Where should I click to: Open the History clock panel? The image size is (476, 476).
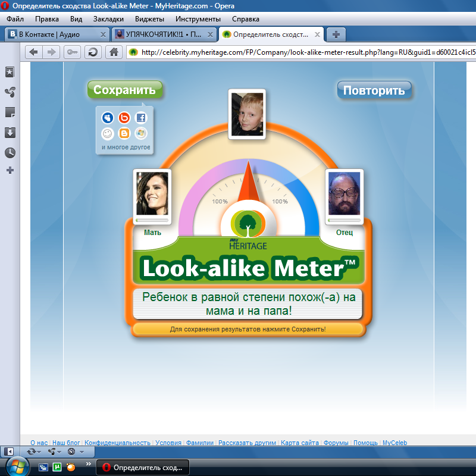pos(10,153)
